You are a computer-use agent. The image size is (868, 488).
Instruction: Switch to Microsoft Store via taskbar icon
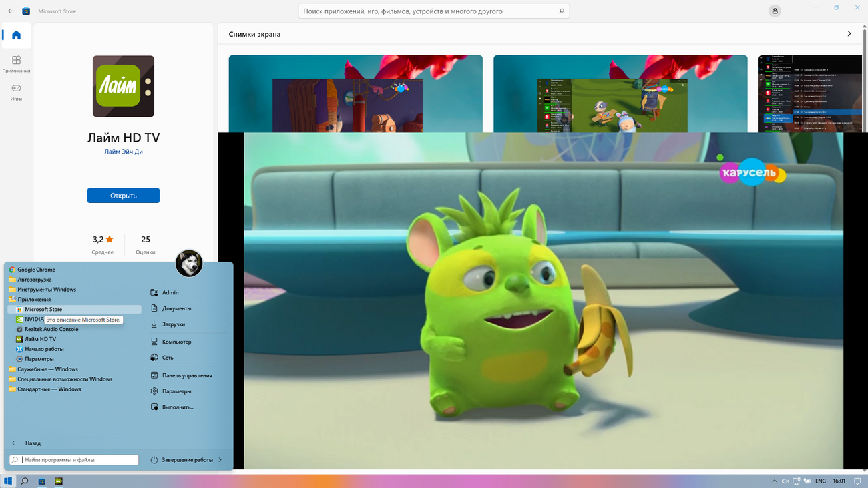[x=41, y=481]
